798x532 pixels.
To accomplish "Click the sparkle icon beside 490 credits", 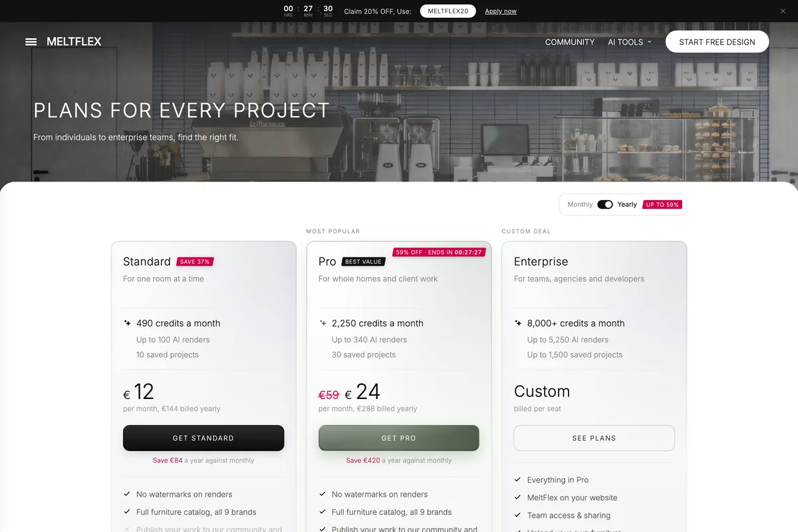I will pos(127,323).
